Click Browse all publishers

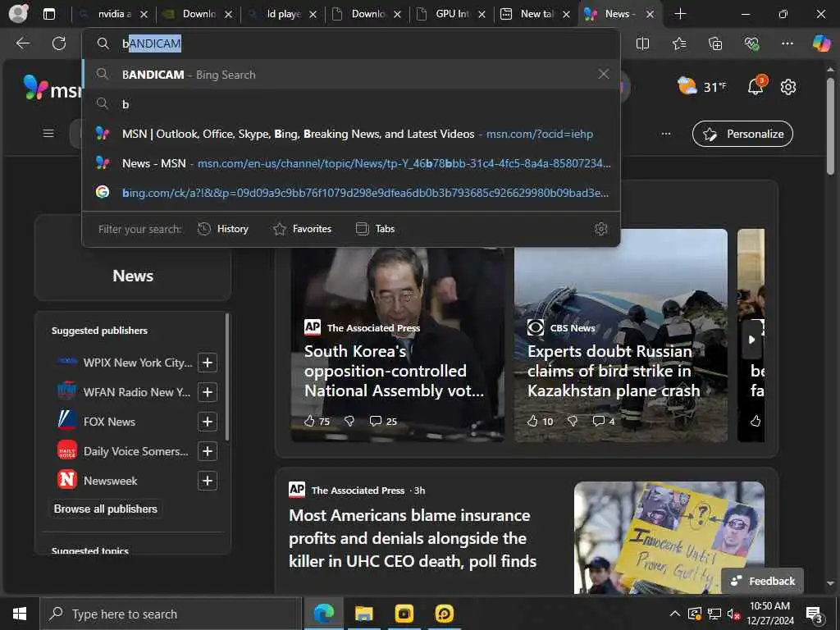point(106,509)
